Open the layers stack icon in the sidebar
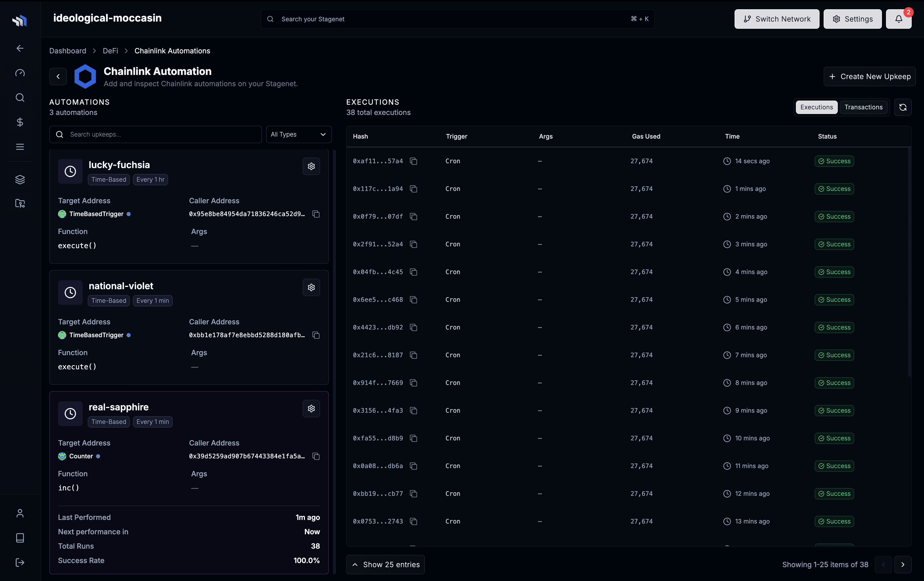 [x=20, y=179]
